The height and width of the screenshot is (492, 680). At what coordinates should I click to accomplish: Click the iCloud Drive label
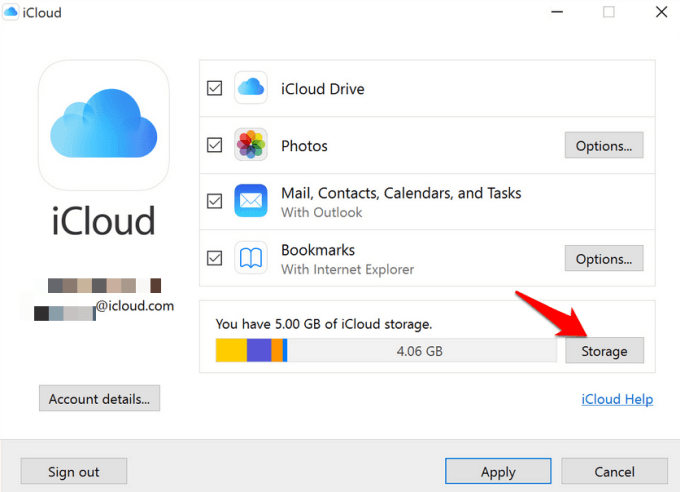click(323, 89)
